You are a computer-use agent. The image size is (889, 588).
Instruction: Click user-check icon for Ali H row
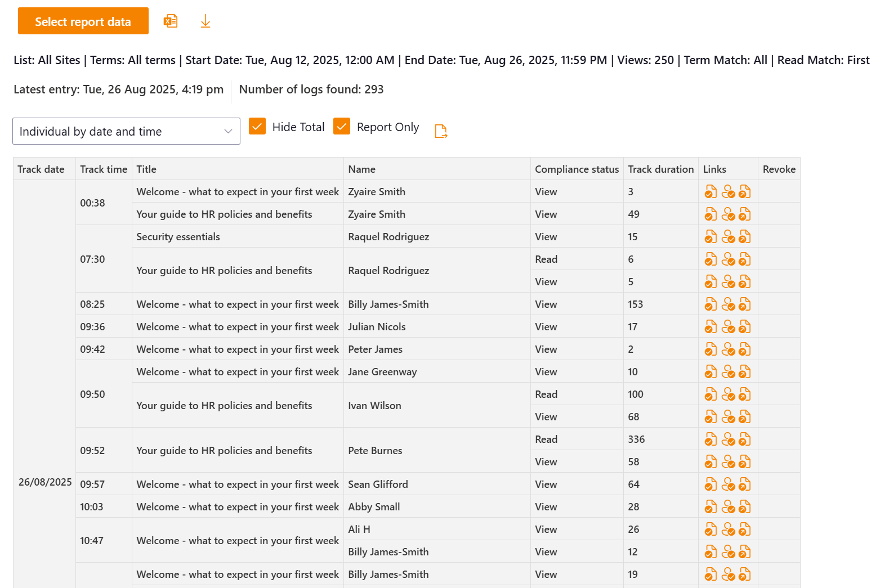[728, 529]
